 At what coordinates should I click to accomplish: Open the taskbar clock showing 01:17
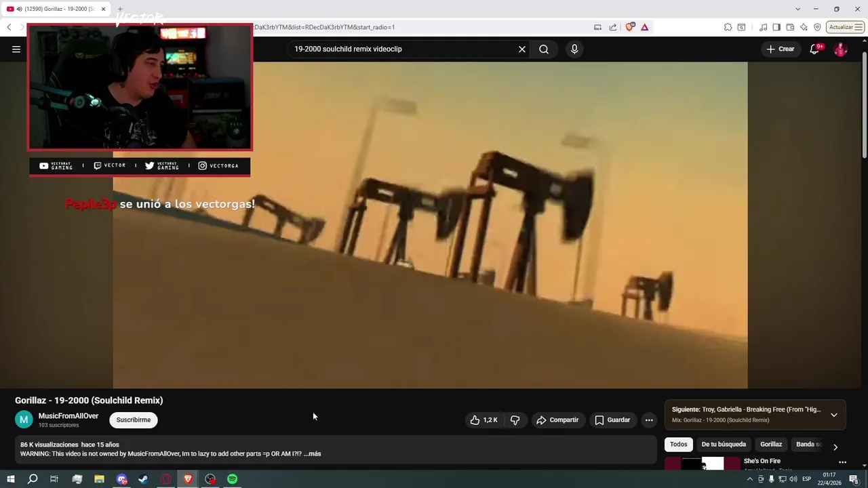(x=829, y=479)
